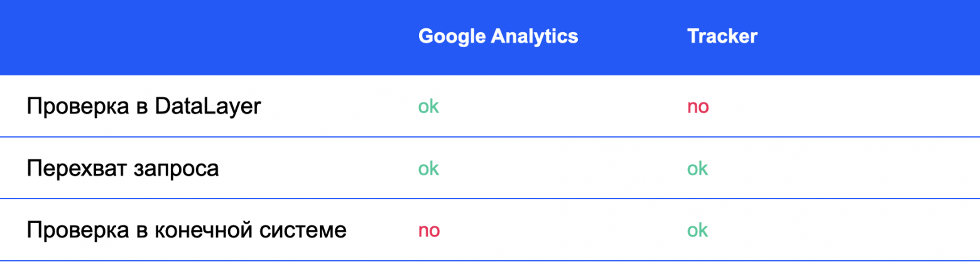Select the Проверка в конечной системе row label
Viewport: 980px width, 264px height.
[x=187, y=231]
